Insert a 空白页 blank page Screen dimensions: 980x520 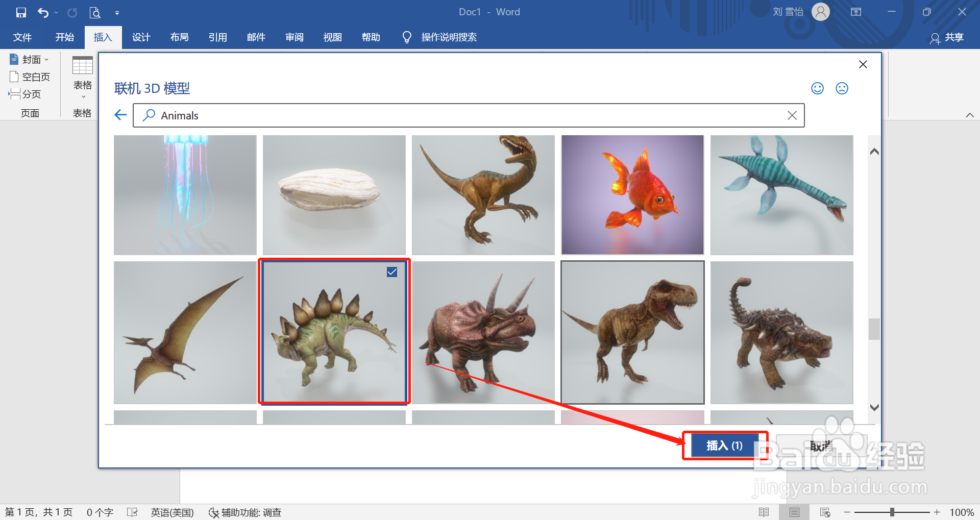(x=30, y=77)
